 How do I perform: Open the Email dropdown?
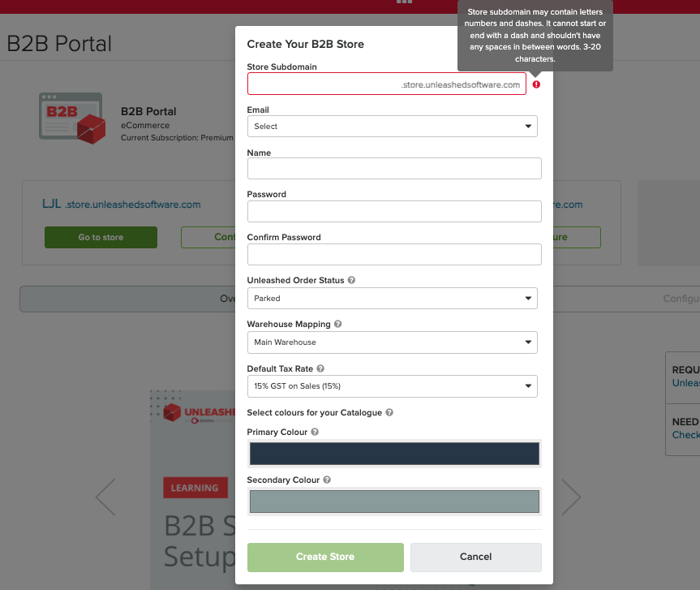point(393,127)
